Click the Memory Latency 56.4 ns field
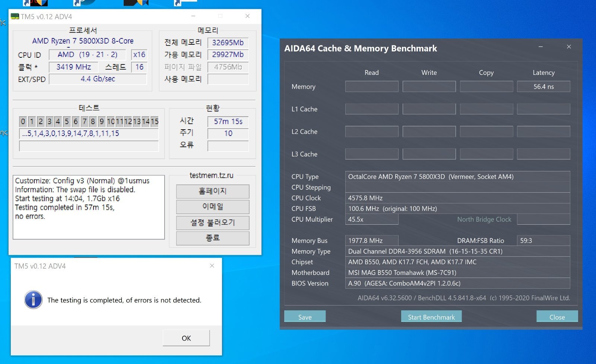The image size is (596, 364). [543, 86]
